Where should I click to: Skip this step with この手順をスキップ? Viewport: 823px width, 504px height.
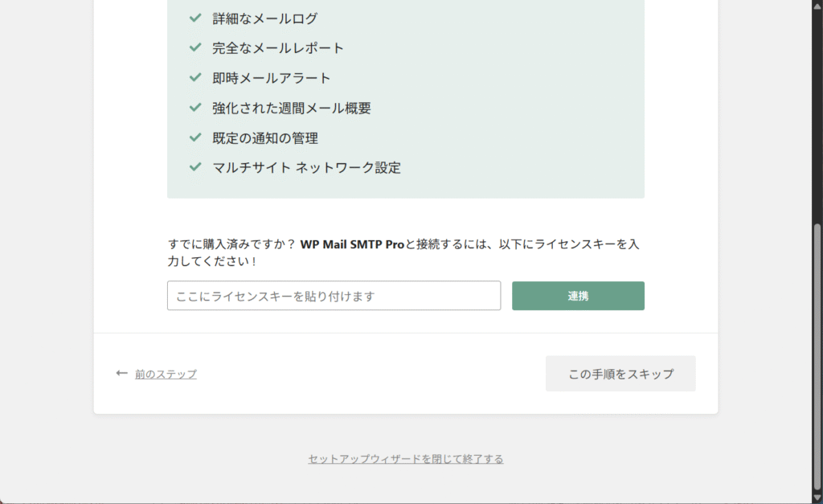(x=620, y=374)
